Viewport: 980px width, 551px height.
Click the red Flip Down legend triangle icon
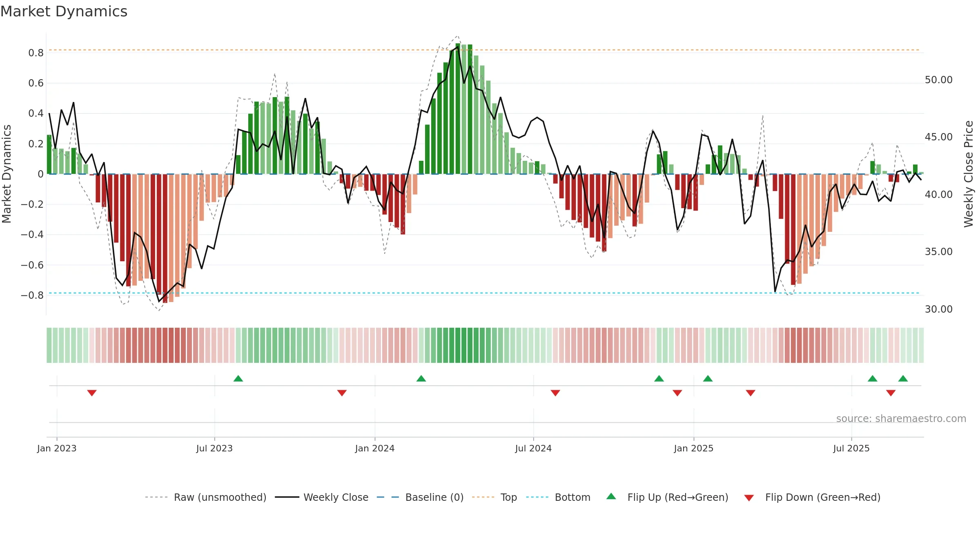pyautogui.click(x=749, y=498)
